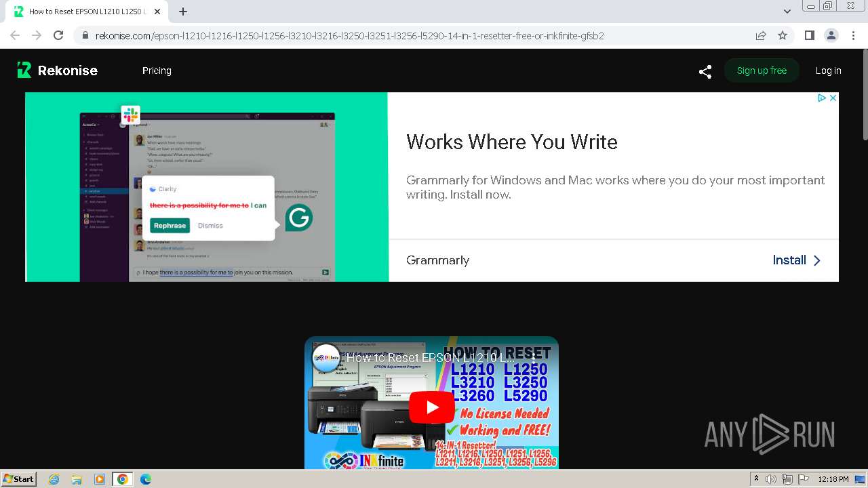Close the Grammarly ad
868x488 pixels.
(x=833, y=98)
